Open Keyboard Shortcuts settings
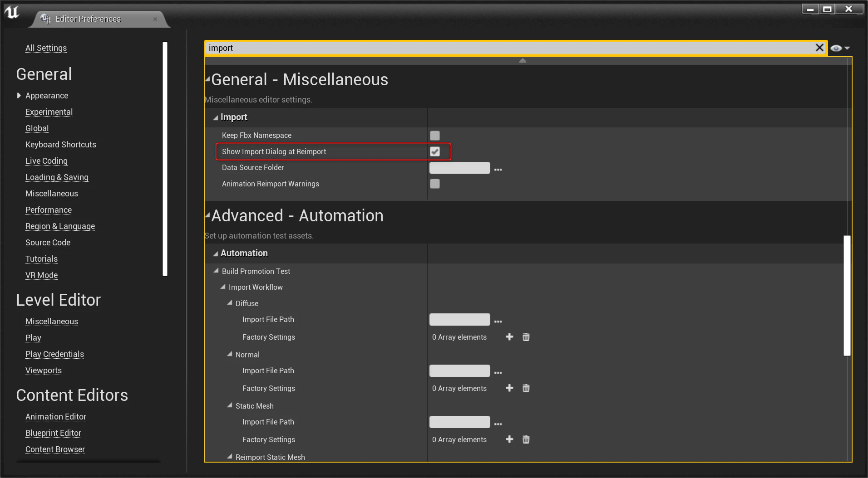The height and width of the screenshot is (478, 868). click(x=61, y=144)
